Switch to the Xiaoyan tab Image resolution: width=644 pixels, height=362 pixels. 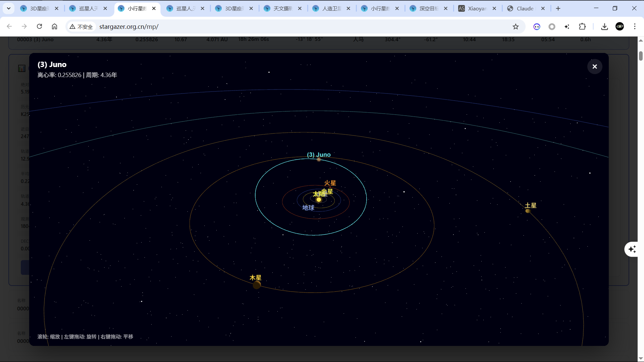tap(476, 8)
